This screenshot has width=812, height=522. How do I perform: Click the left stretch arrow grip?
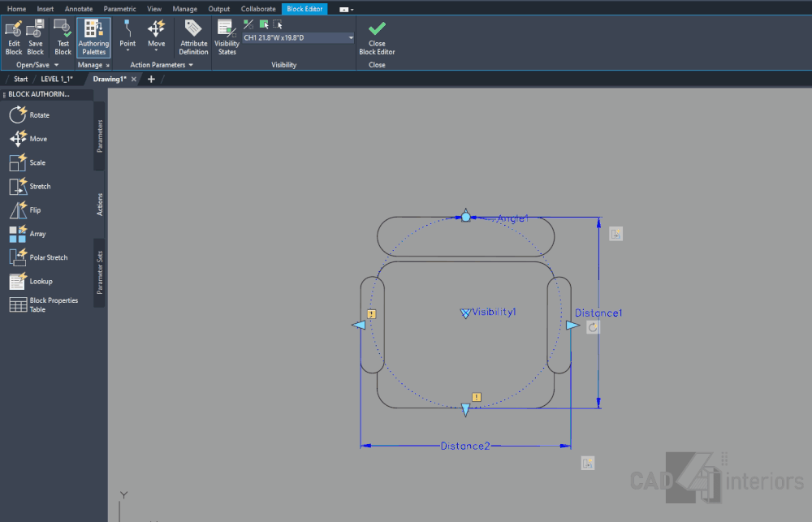pos(358,325)
